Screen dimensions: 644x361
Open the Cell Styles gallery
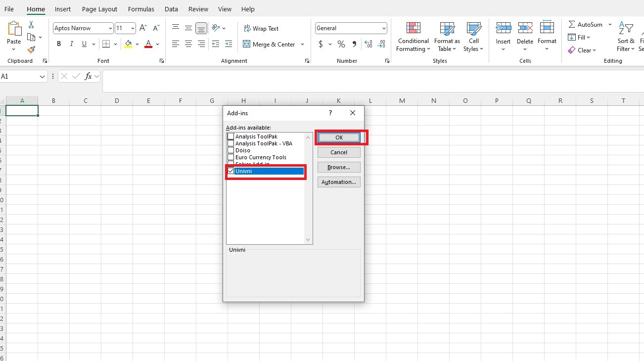pos(474,36)
